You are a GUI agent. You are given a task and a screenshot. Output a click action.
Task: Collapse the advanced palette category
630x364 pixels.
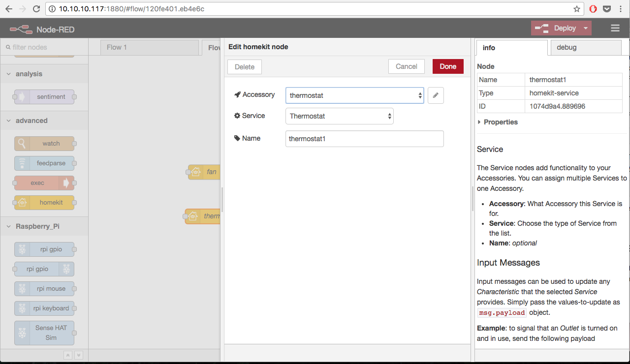[44, 121]
